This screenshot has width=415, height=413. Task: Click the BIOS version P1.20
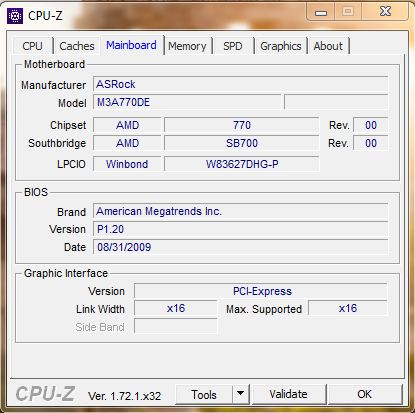(x=241, y=229)
